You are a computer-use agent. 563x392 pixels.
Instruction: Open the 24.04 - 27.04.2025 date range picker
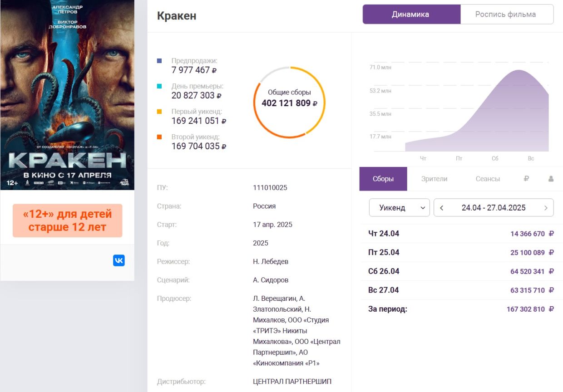[x=494, y=208]
